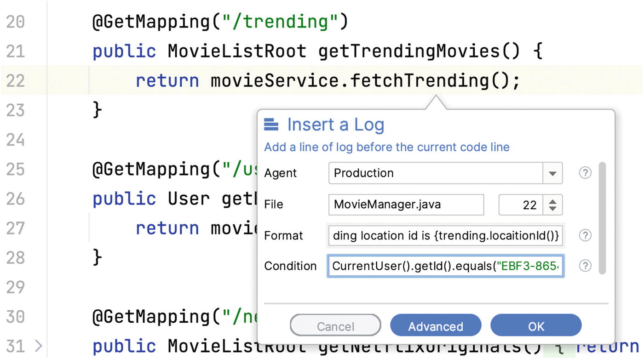Open help for the Agent field
The image size is (644, 359).
point(585,173)
